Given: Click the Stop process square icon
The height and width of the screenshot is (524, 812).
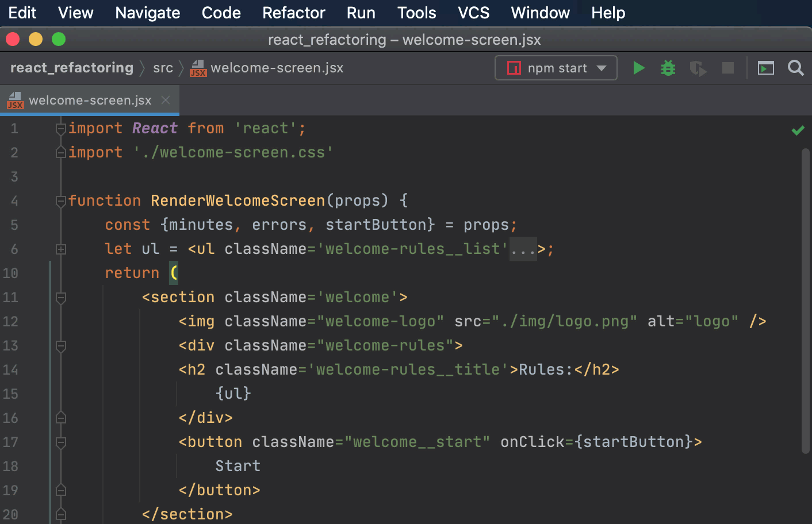Looking at the screenshot, I should click(x=727, y=68).
